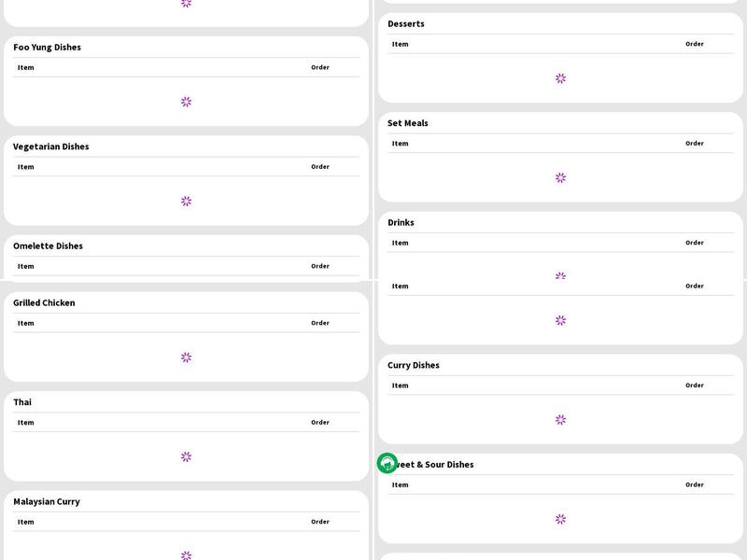
Task: Click the Curry Dishes loading spinner
Action: 560,420
